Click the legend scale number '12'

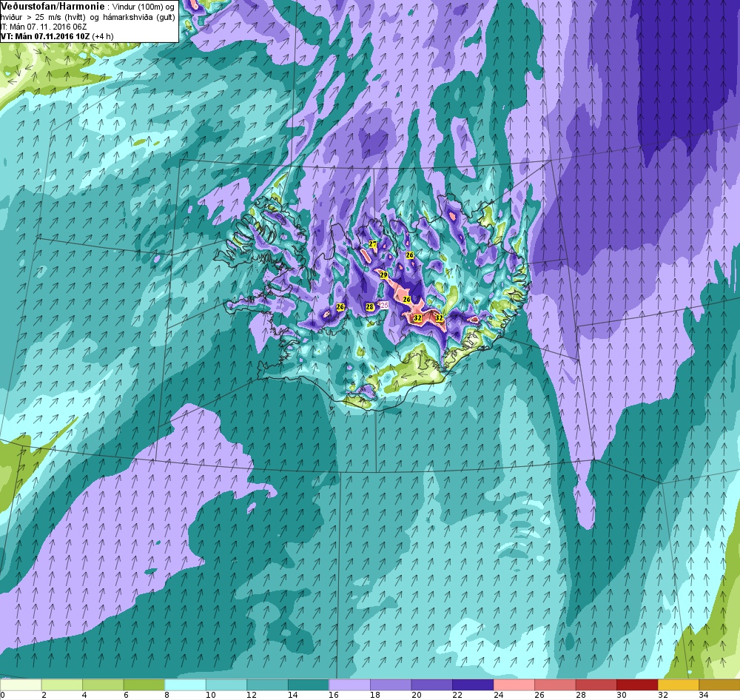pyautogui.click(x=252, y=695)
